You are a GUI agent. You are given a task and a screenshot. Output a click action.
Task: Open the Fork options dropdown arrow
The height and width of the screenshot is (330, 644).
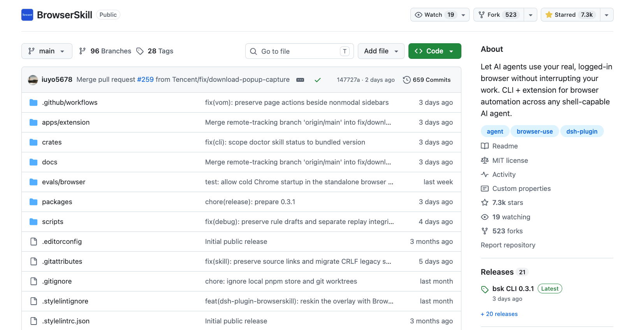[x=530, y=15]
